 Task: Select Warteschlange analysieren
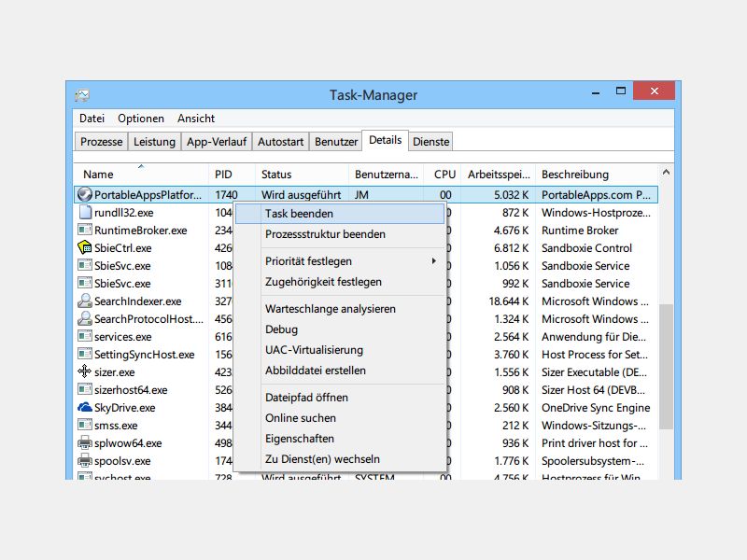[340, 309]
